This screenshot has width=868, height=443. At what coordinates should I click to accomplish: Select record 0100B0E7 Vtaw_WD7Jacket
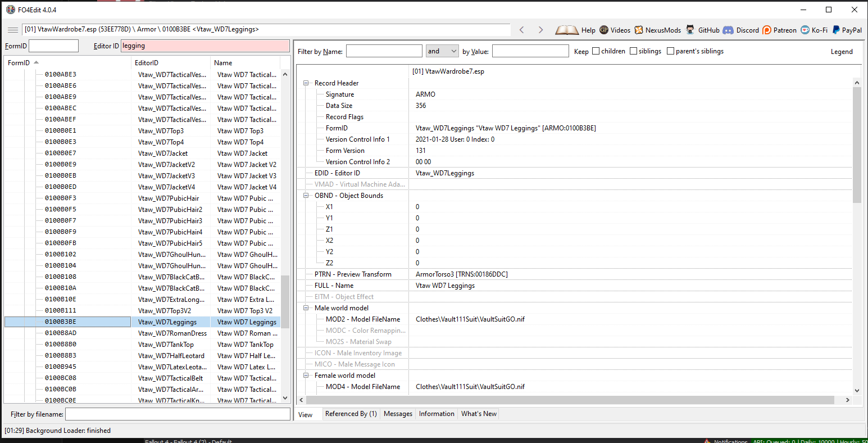click(x=142, y=153)
